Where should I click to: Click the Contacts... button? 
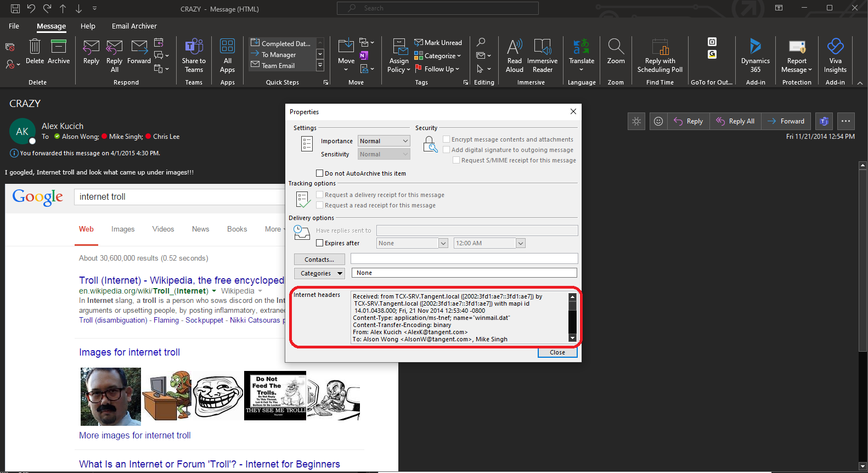(319, 260)
